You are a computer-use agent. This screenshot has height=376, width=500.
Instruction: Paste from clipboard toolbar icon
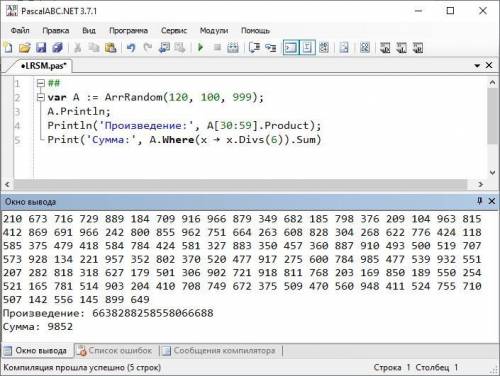[110, 48]
